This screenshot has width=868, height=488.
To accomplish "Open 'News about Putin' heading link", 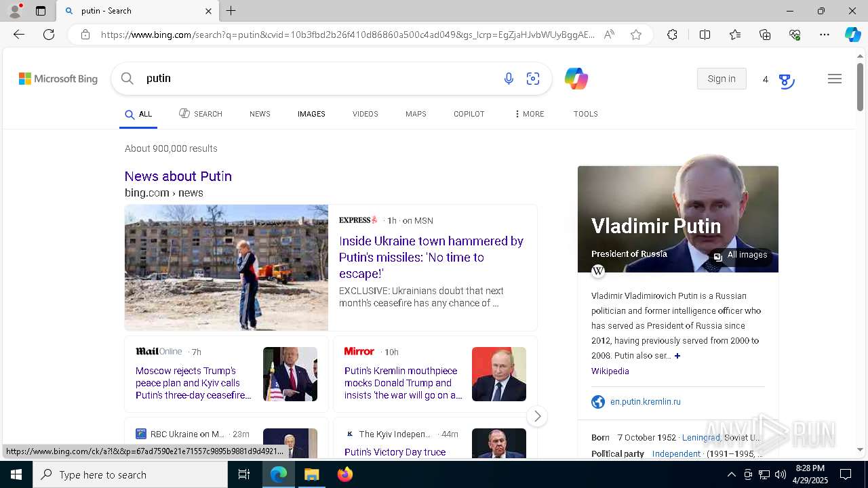I will pyautogui.click(x=178, y=176).
